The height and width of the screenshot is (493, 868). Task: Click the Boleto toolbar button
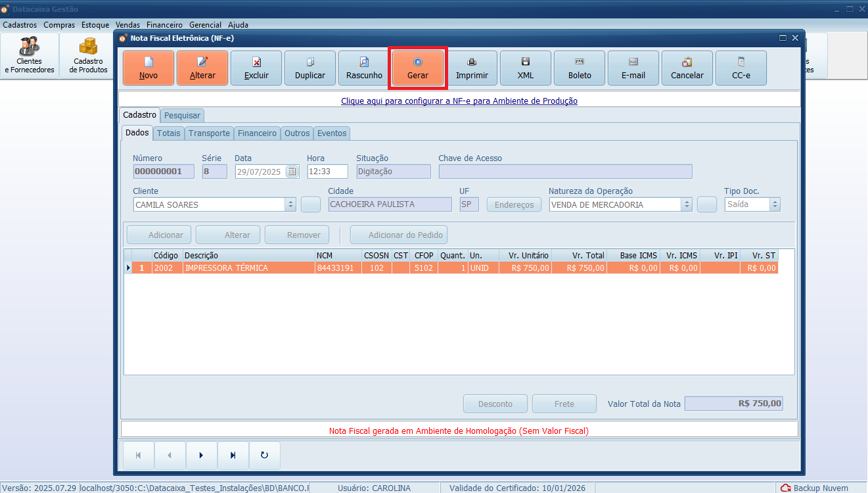point(580,68)
